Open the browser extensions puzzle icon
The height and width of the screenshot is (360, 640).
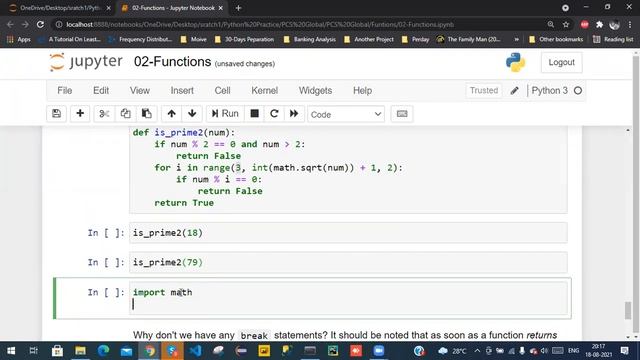pyautogui.click(x=599, y=24)
